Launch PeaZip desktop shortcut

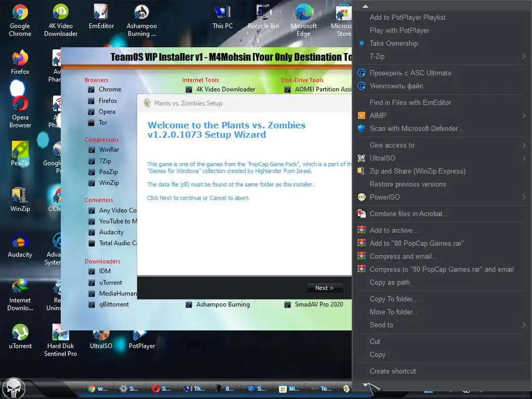click(20, 153)
